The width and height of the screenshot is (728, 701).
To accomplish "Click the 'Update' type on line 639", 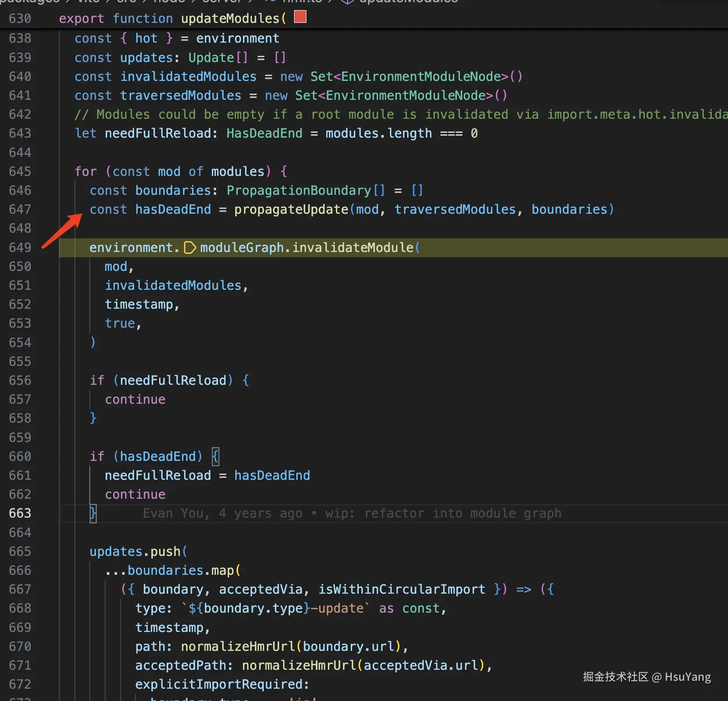I will tap(211, 58).
